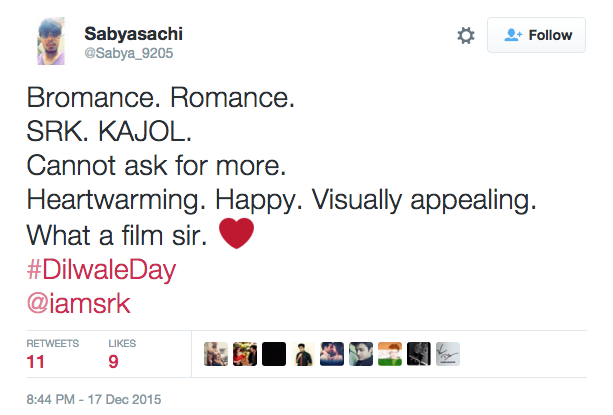Click the Follow button
The height and width of the screenshot is (415, 613).
[x=538, y=35]
